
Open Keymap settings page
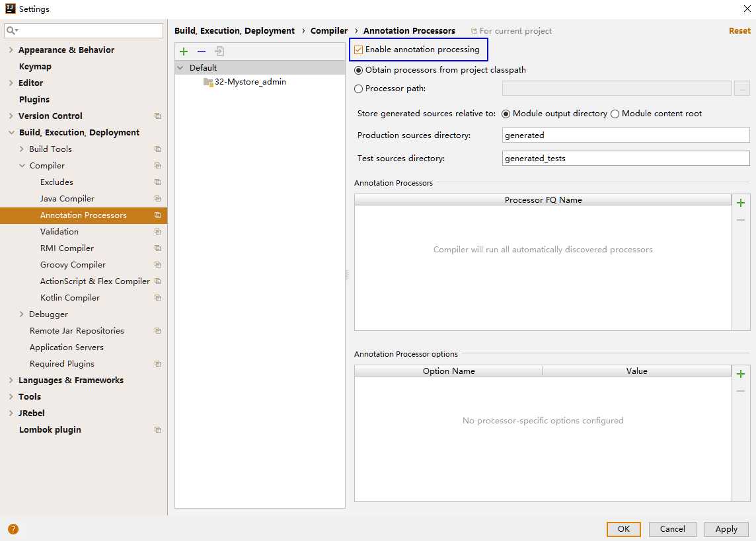click(x=35, y=67)
